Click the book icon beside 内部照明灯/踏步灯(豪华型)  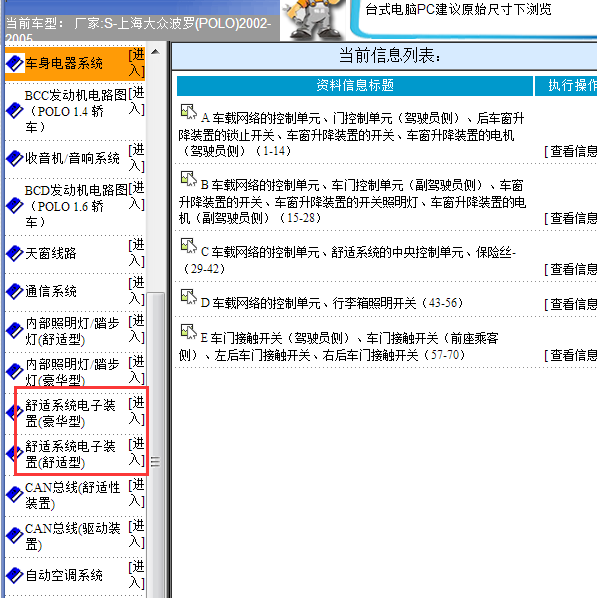point(15,371)
